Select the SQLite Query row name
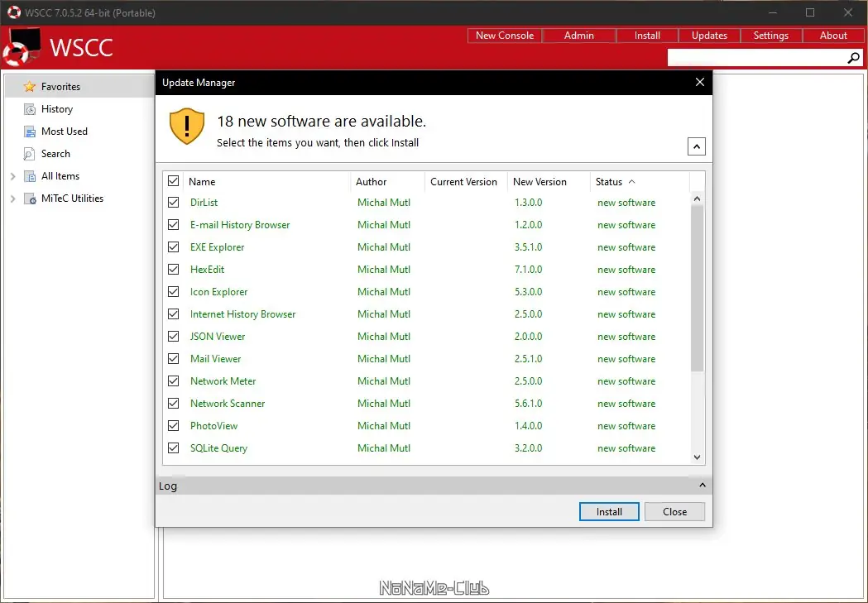 pyautogui.click(x=218, y=448)
